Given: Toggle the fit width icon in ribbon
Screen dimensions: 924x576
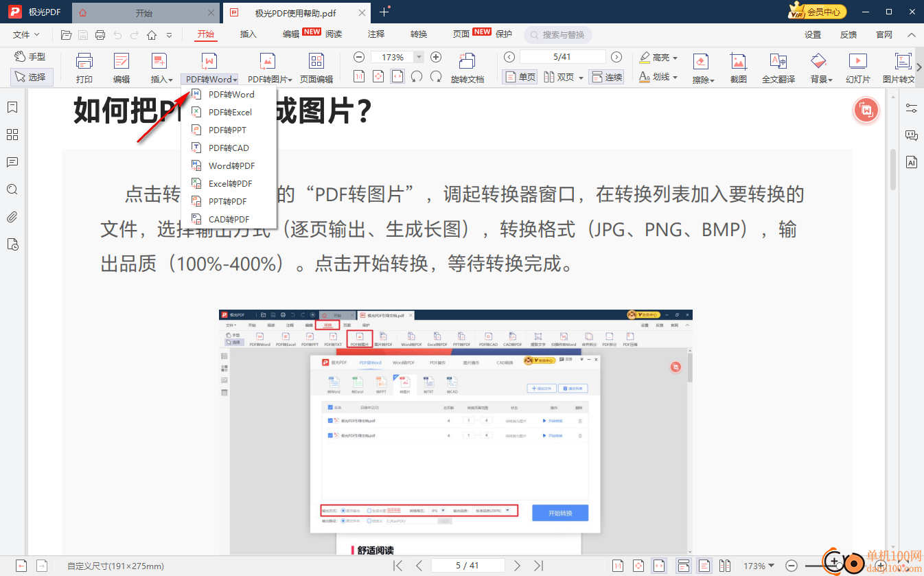Looking at the screenshot, I should pos(397,77).
